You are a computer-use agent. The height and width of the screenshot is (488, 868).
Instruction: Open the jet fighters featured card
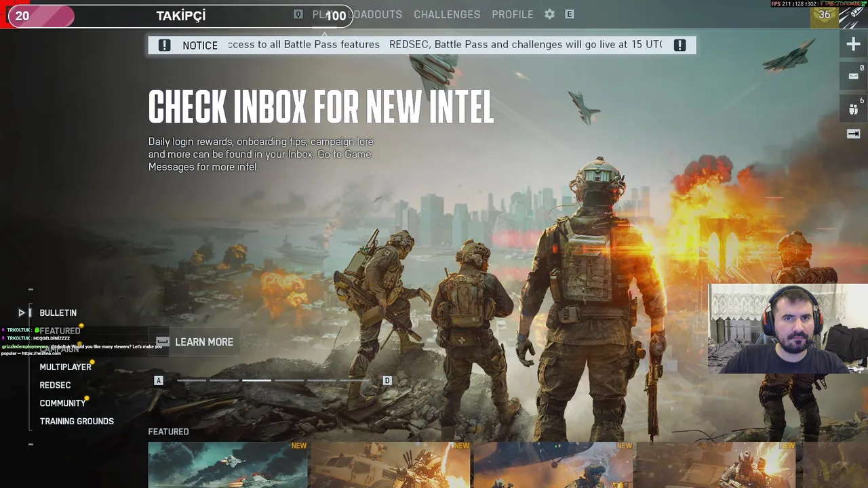[x=228, y=465]
